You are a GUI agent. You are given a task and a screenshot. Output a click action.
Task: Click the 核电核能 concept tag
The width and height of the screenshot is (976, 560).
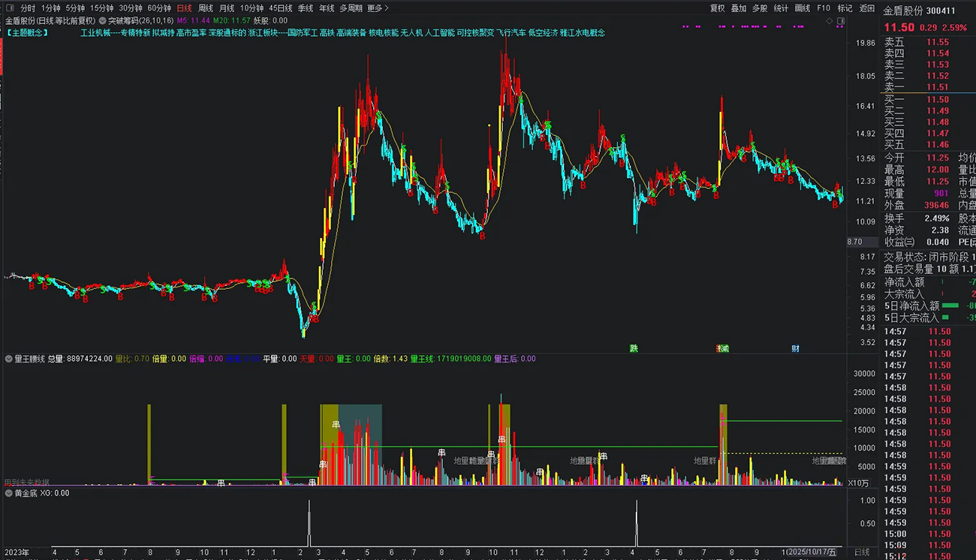click(383, 32)
